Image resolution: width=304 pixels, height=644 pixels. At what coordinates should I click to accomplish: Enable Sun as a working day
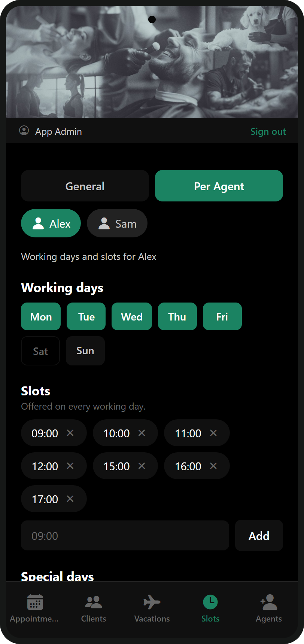click(x=85, y=351)
